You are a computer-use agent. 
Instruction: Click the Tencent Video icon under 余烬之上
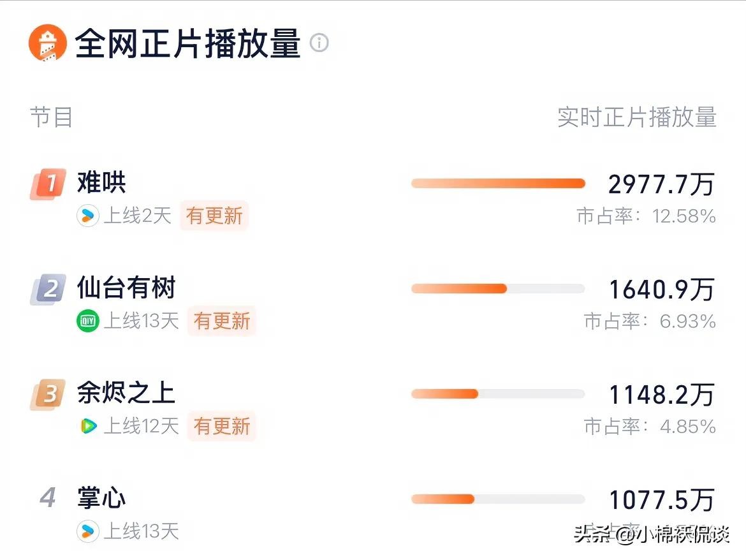[87, 425]
